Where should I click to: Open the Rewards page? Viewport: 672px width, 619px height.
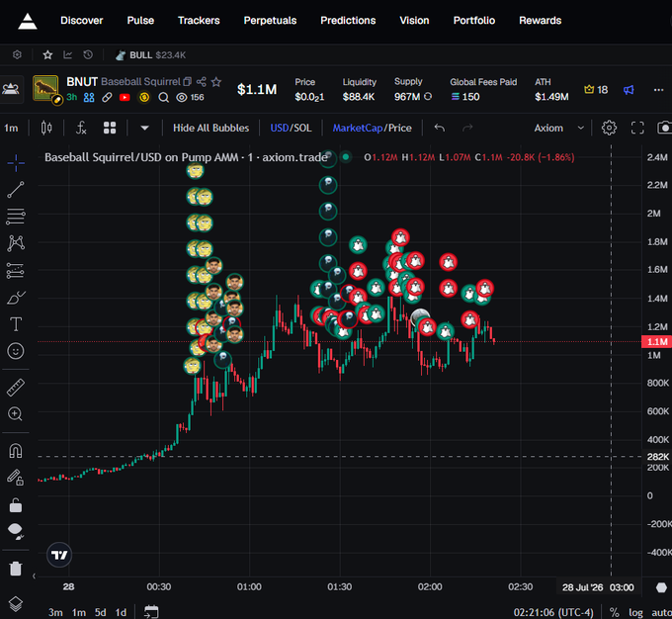click(540, 21)
